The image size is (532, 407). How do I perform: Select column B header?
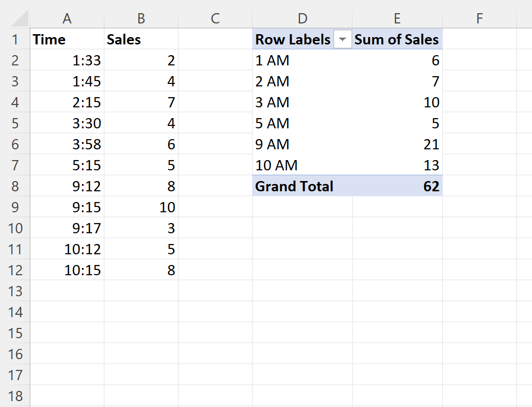click(x=140, y=18)
